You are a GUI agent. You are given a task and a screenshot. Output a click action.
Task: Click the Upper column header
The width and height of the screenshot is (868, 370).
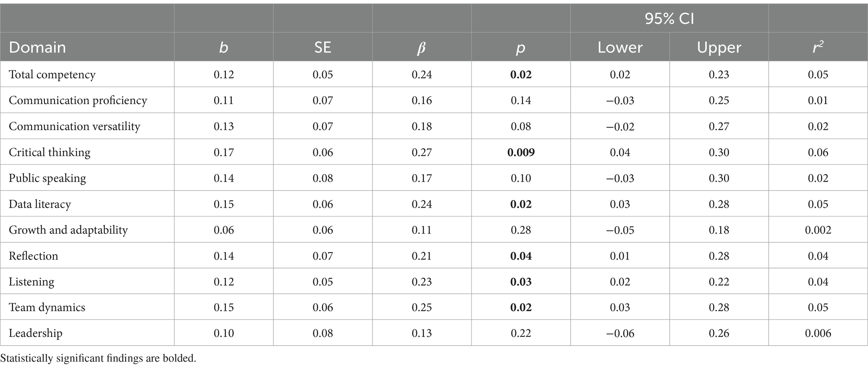tap(719, 47)
